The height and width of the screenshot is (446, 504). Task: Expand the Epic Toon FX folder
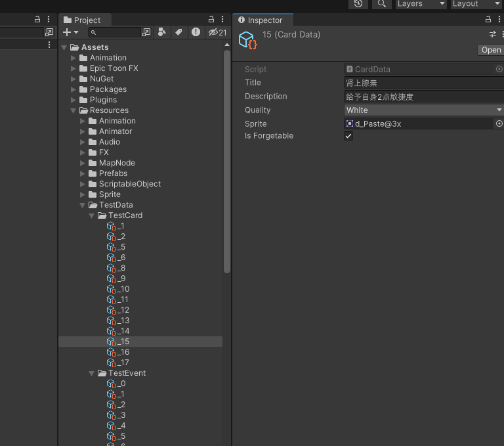click(73, 68)
